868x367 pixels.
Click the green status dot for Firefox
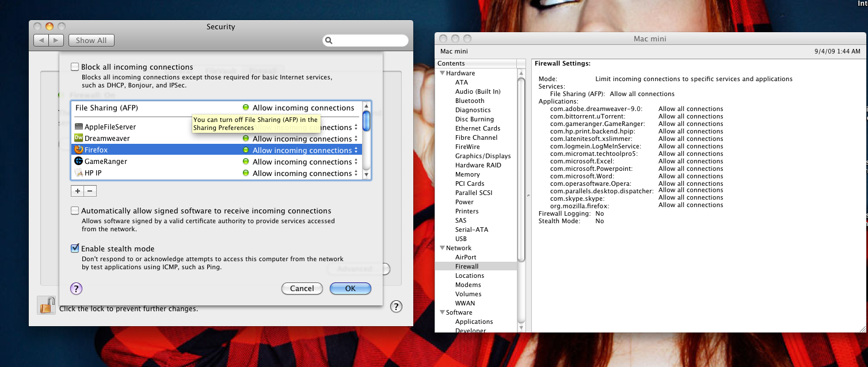click(x=246, y=150)
